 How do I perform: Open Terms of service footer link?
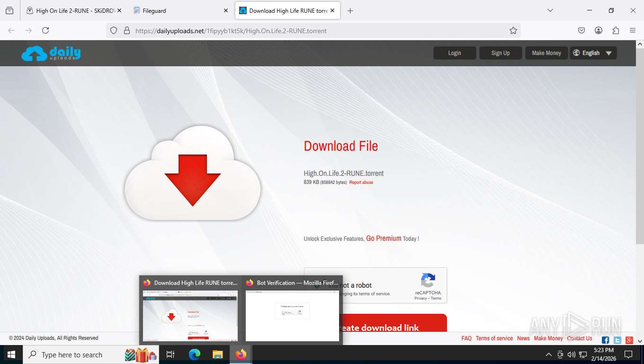point(494,338)
